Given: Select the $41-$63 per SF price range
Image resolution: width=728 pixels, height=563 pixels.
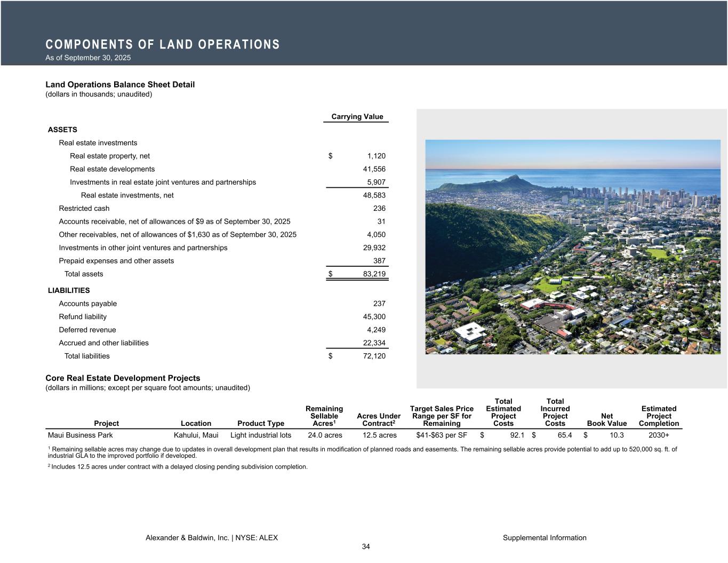Looking at the screenshot, I should point(442,435).
